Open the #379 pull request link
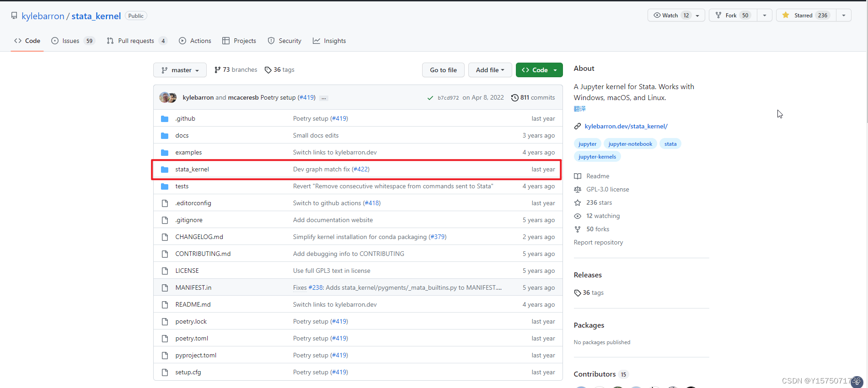 point(438,237)
